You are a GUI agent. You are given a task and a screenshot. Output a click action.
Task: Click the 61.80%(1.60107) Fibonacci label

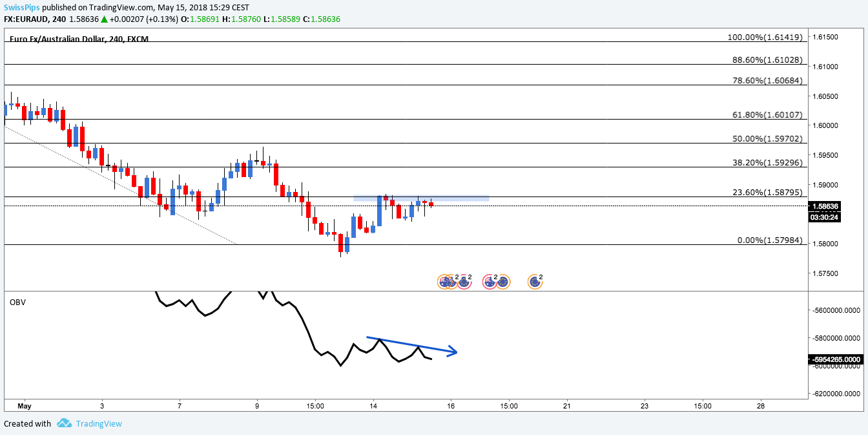(x=767, y=114)
